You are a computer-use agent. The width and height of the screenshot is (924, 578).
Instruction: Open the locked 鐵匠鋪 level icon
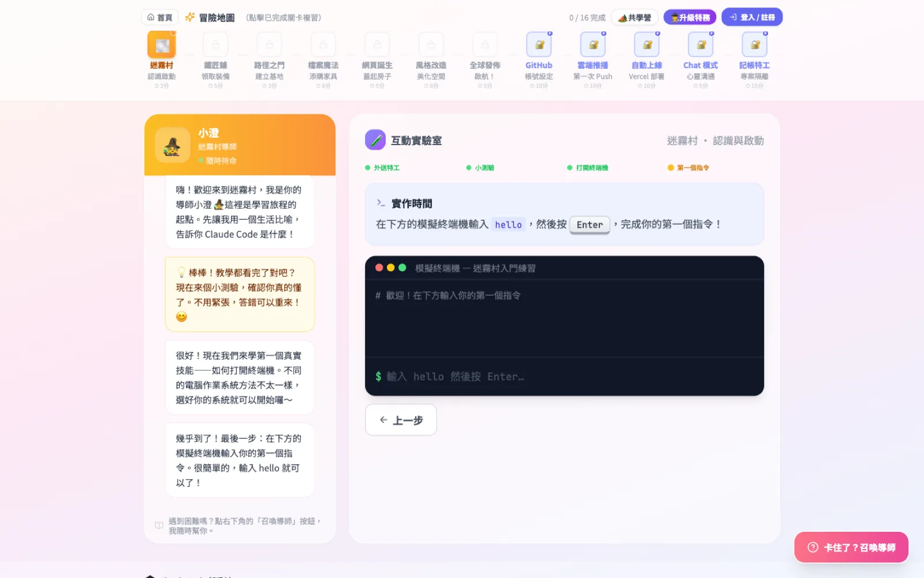[215, 45]
